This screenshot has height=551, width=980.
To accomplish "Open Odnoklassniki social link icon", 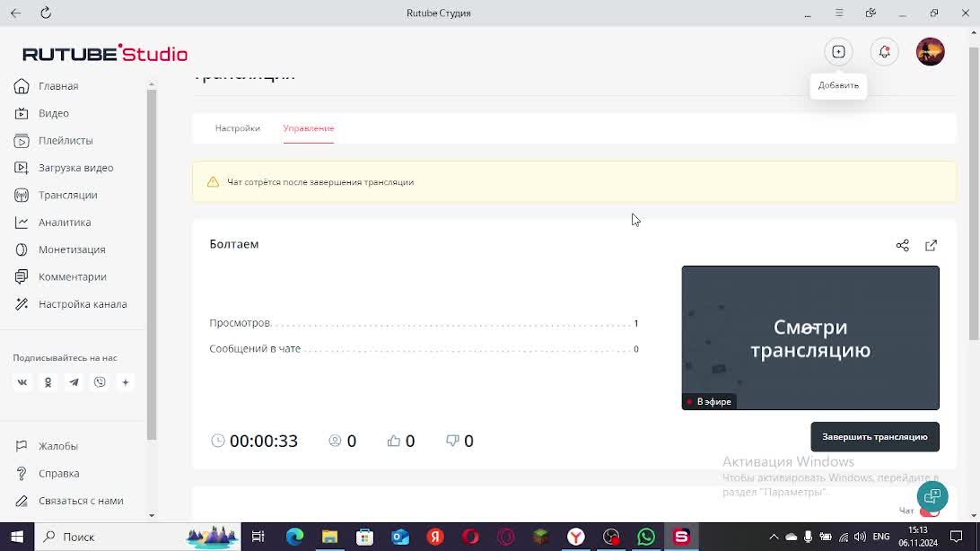I will [x=48, y=382].
